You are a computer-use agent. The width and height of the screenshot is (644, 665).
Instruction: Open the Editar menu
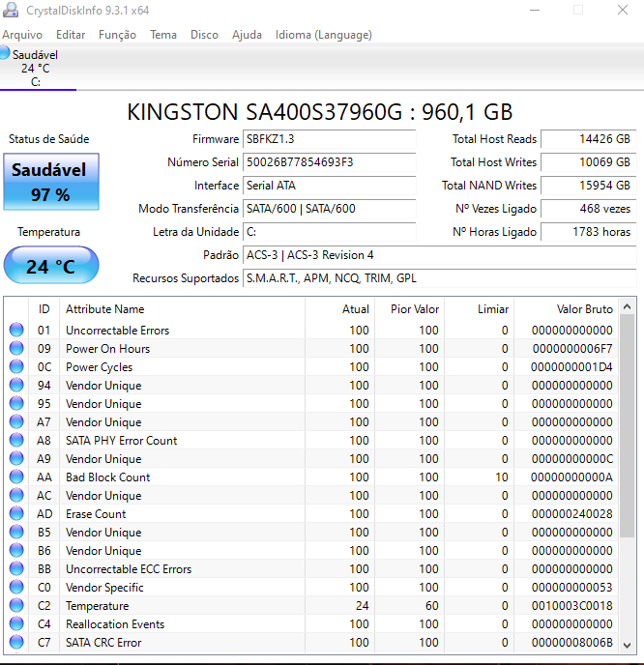[71, 35]
